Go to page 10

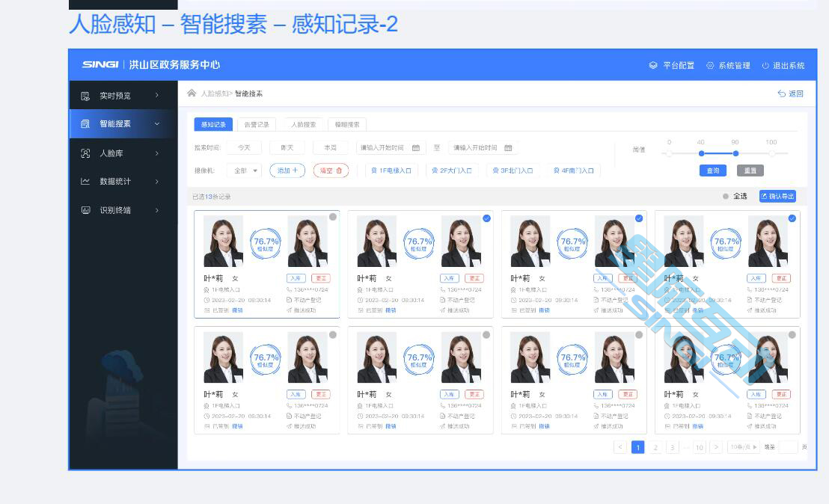point(699,447)
